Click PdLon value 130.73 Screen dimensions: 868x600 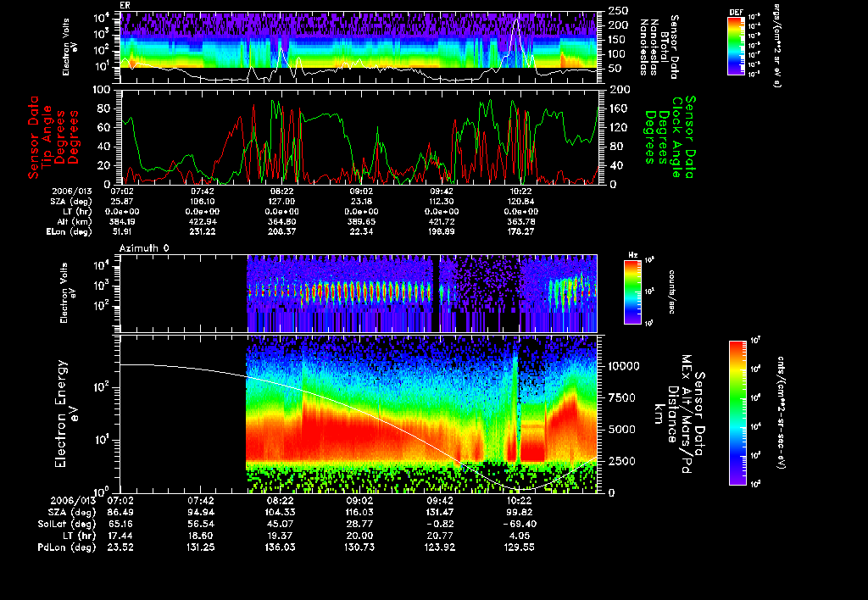click(359, 547)
